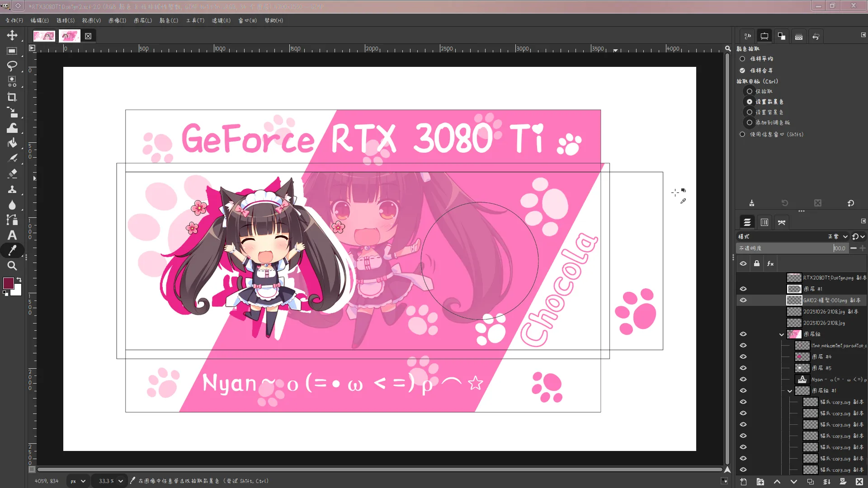Collapse the 图层组 layer group
The height and width of the screenshot is (488, 868).
point(782,334)
